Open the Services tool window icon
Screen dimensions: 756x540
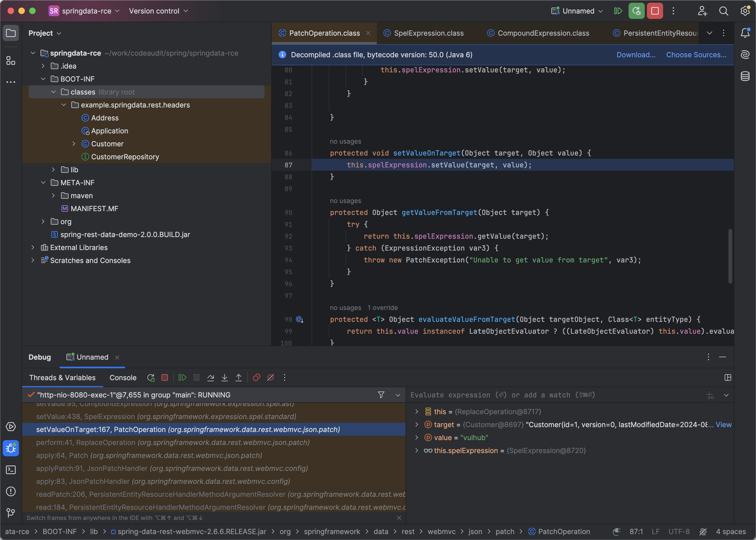pos(11,427)
